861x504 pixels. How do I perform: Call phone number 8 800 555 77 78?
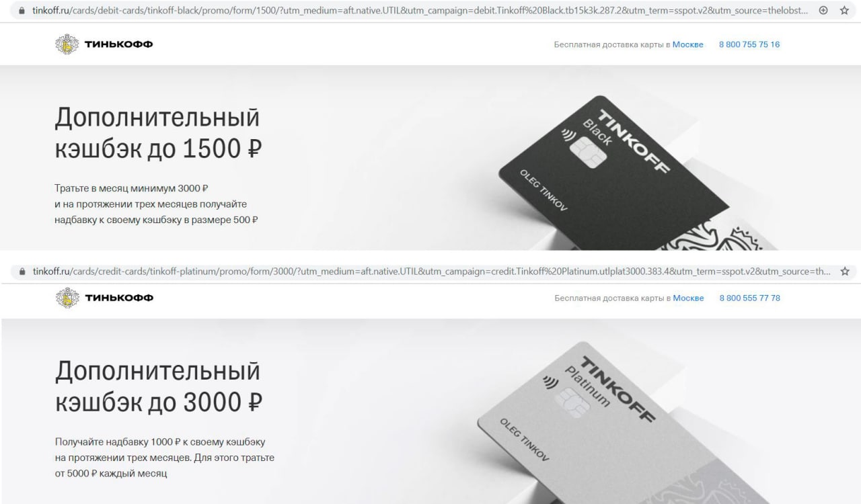[750, 298]
